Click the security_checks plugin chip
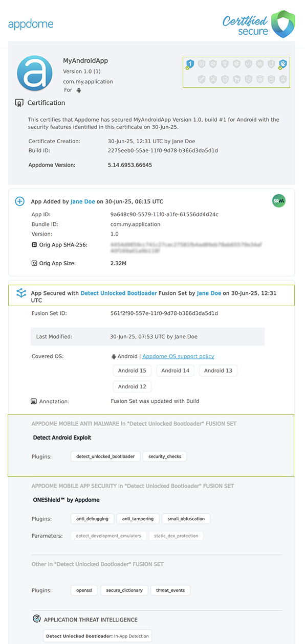Screen dimensions: 305x644 (165, 456)
